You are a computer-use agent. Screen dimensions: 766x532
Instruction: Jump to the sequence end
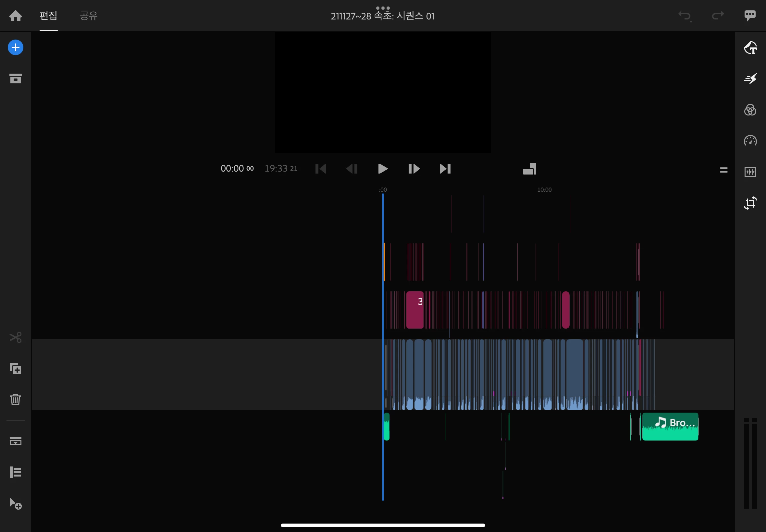tap(445, 169)
